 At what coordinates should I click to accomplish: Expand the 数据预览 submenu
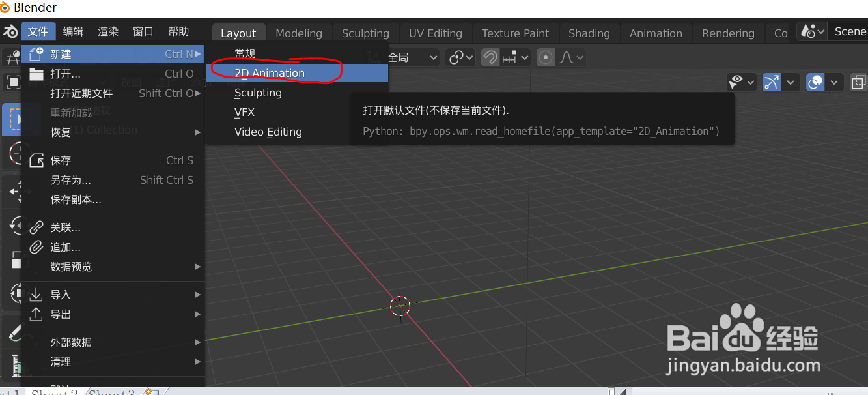click(x=113, y=267)
